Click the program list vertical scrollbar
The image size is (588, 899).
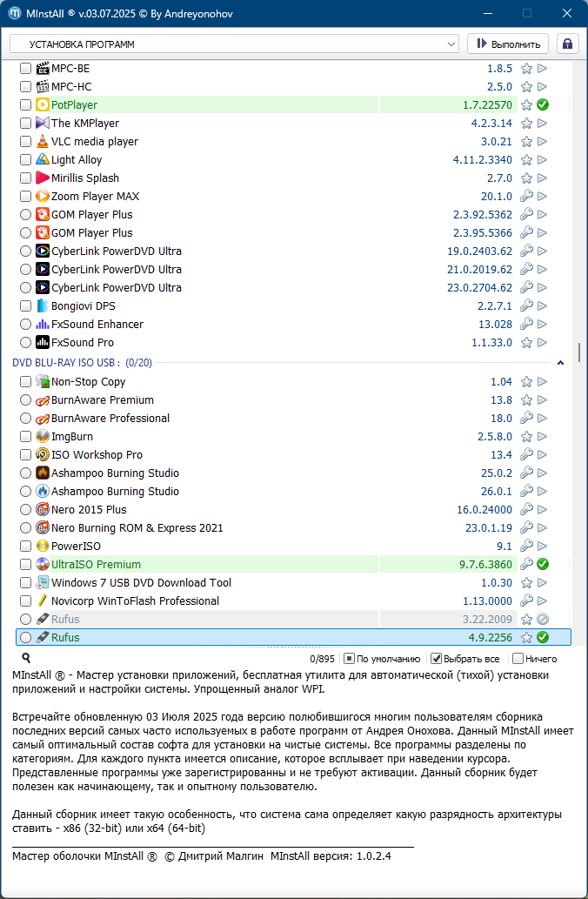pyautogui.click(x=579, y=352)
